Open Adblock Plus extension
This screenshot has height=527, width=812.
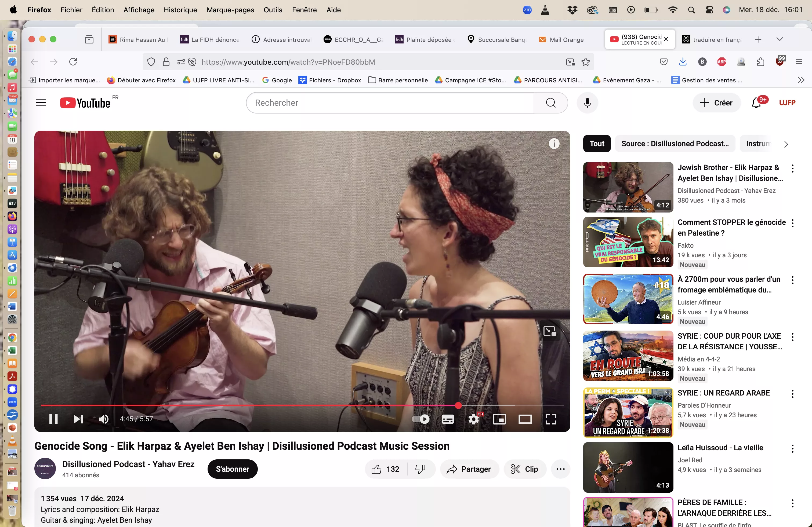(722, 62)
